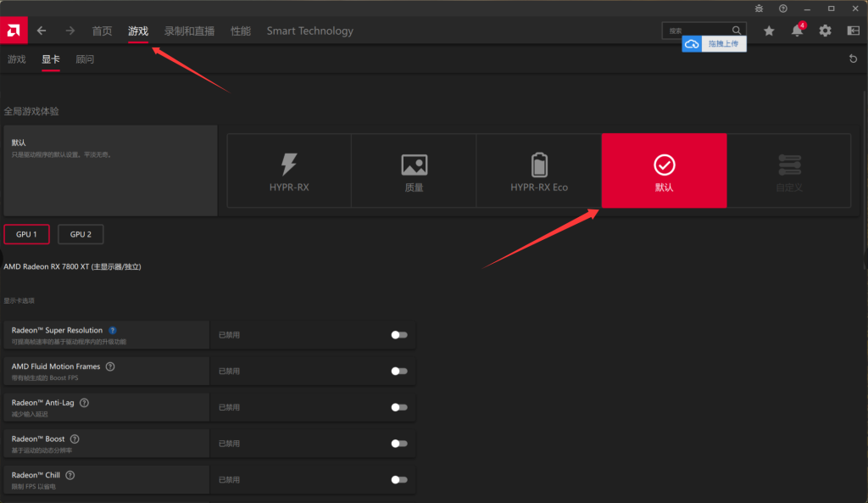Open Radeon Super Resolution help icon
This screenshot has height=503, width=868.
[x=113, y=330]
